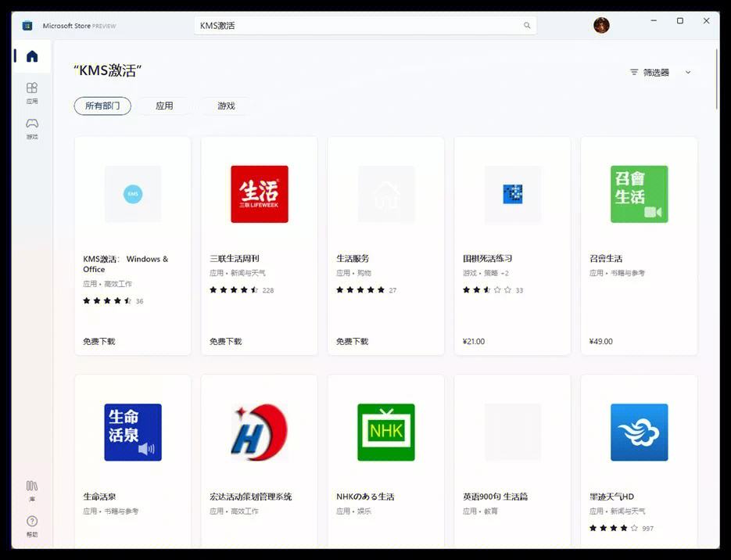This screenshot has width=731, height=560.
Task: Click the 围棋死活练习 rating with 33 reviews
Action: [493, 290]
